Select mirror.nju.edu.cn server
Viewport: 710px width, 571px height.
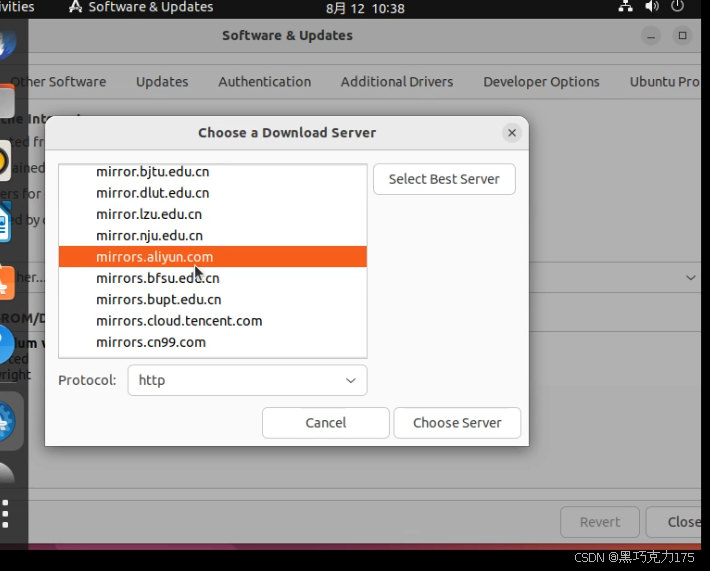[x=212, y=235]
